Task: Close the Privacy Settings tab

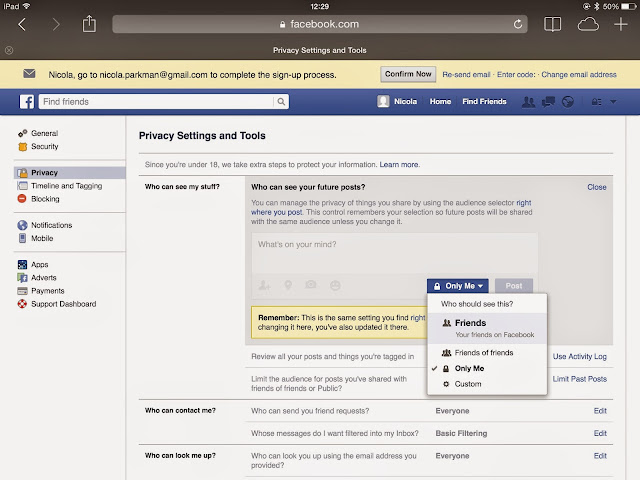Action: [x=9, y=50]
